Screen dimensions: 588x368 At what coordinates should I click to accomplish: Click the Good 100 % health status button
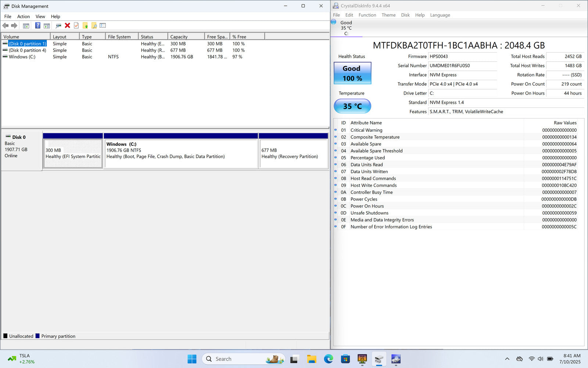click(x=352, y=73)
